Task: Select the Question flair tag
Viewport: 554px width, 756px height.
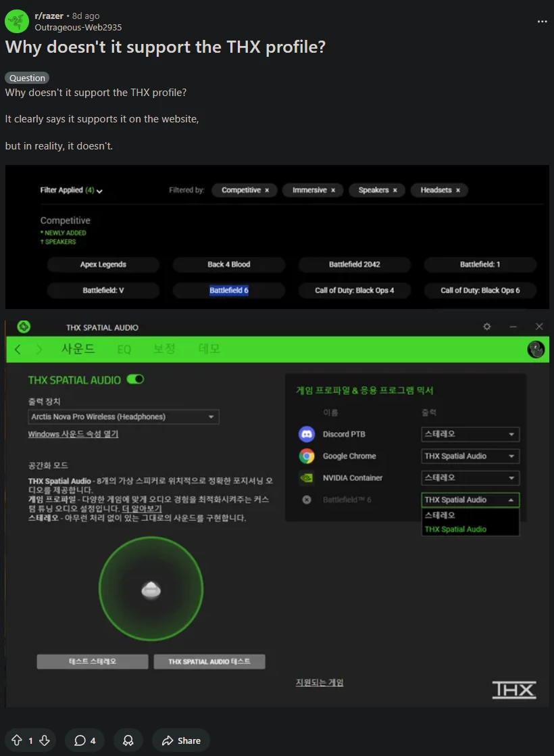Action: (x=27, y=78)
